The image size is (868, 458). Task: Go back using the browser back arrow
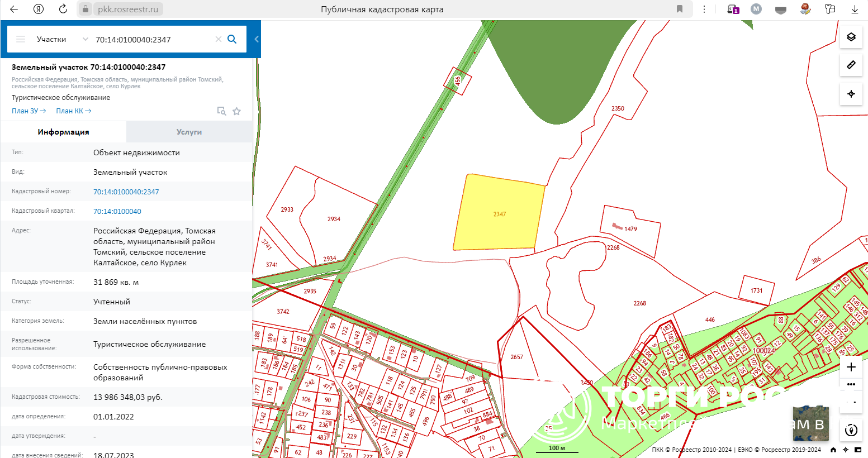point(14,9)
